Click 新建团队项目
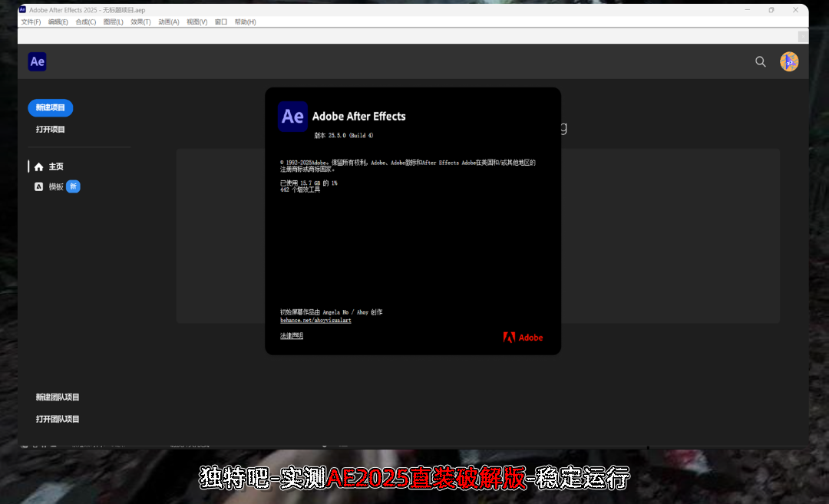The width and height of the screenshot is (829, 504). (x=58, y=397)
